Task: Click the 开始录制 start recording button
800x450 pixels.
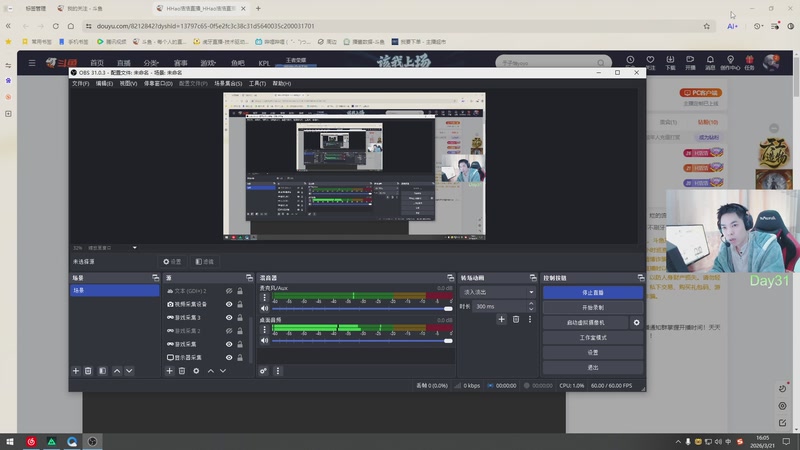Action: point(593,308)
